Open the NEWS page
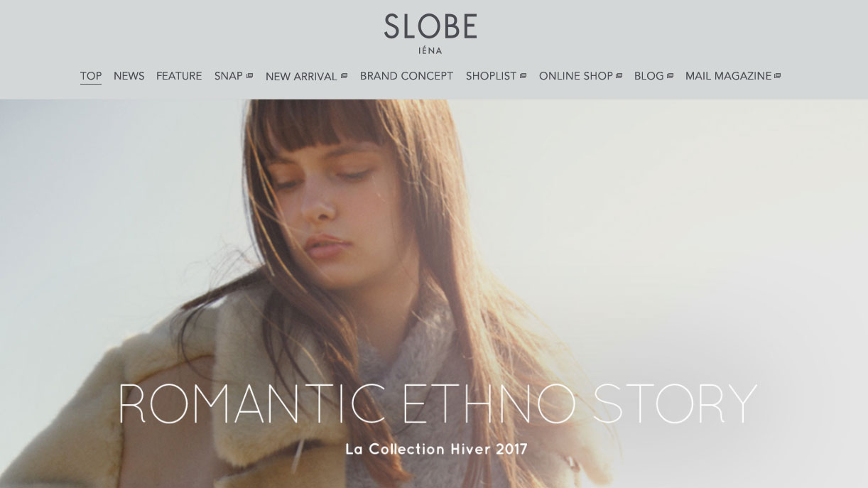The width and height of the screenshot is (868, 488). click(x=129, y=76)
